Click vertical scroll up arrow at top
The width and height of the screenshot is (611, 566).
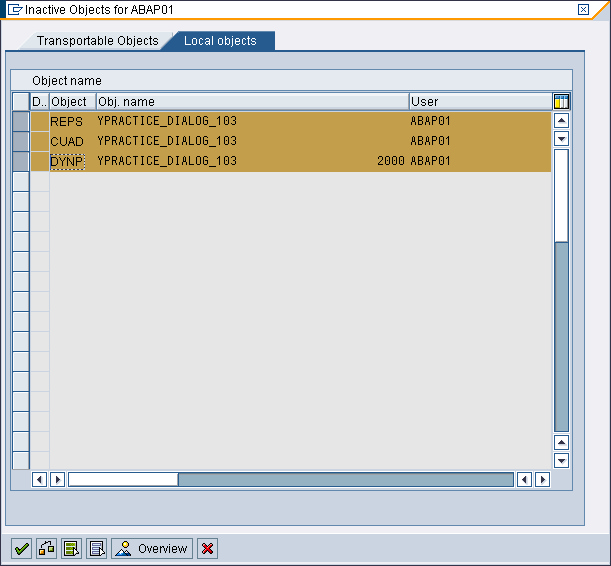561,121
